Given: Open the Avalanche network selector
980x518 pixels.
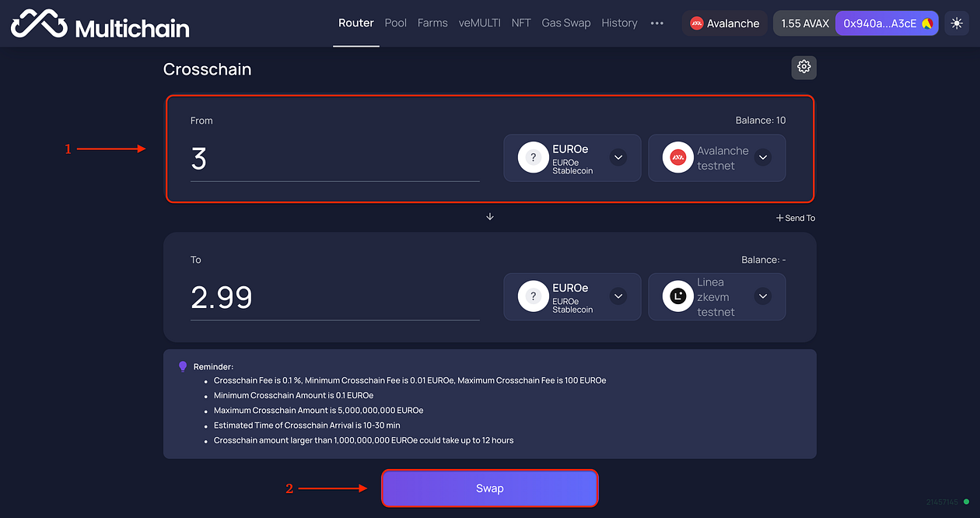Looking at the screenshot, I should pos(725,23).
